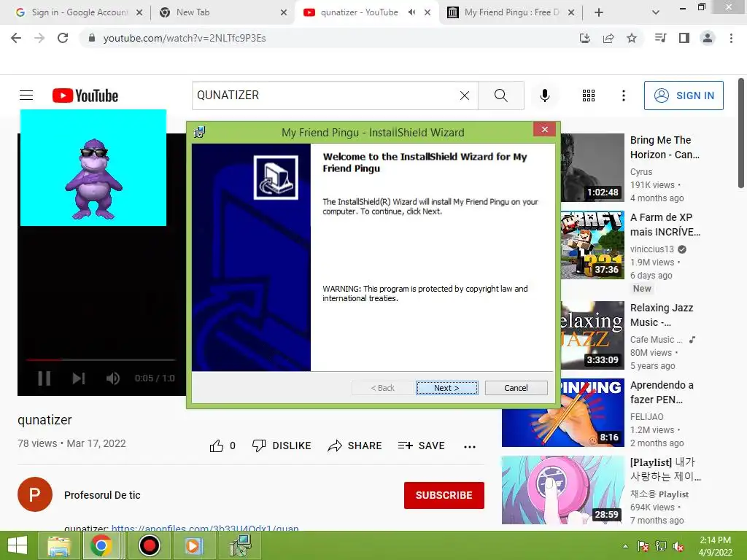Close the InstallShield Wizard dialog
This screenshot has width=747, height=560.
[544, 129]
